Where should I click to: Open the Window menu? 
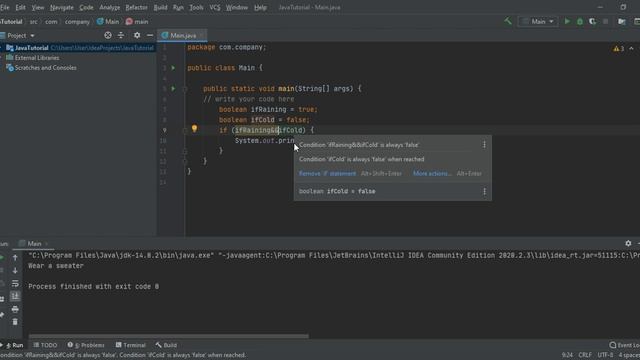pyautogui.click(x=237, y=7)
